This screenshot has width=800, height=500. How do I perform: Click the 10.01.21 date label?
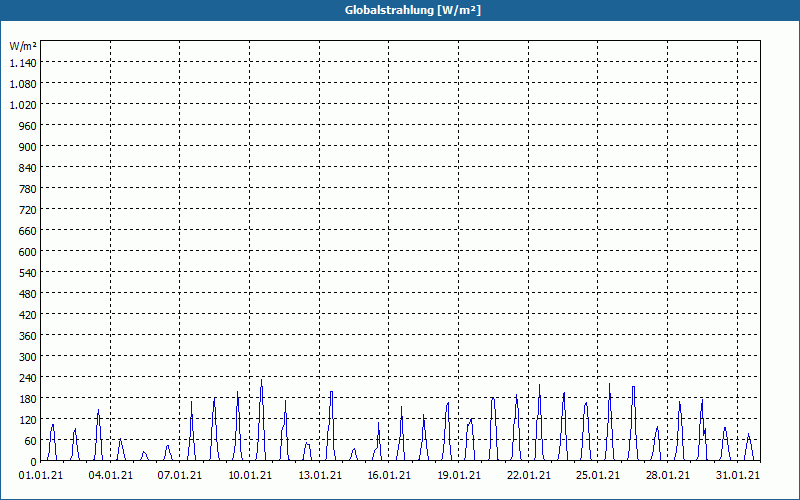tap(250, 476)
